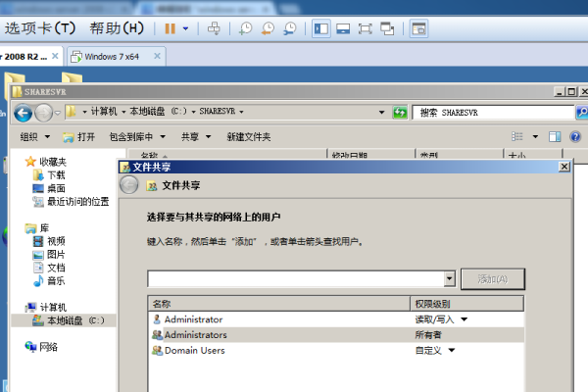Open the recent pages dropdown beside forward button
Screen dimensions: 588x392
tap(58, 113)
